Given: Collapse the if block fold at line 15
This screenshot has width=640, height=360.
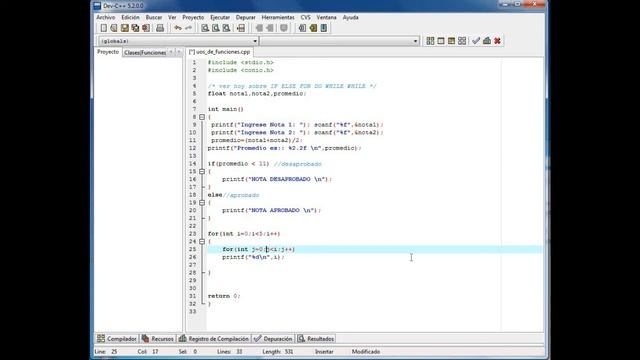Looking at the screenshot, I should point(202,172).
